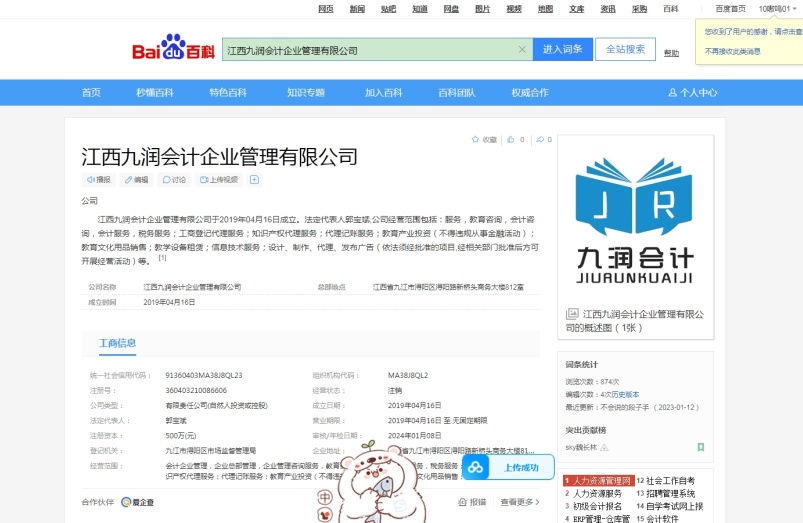This screenshot has height=523, width=803.
Task: Click the 讨论 comment button
Action: (174, 180)
